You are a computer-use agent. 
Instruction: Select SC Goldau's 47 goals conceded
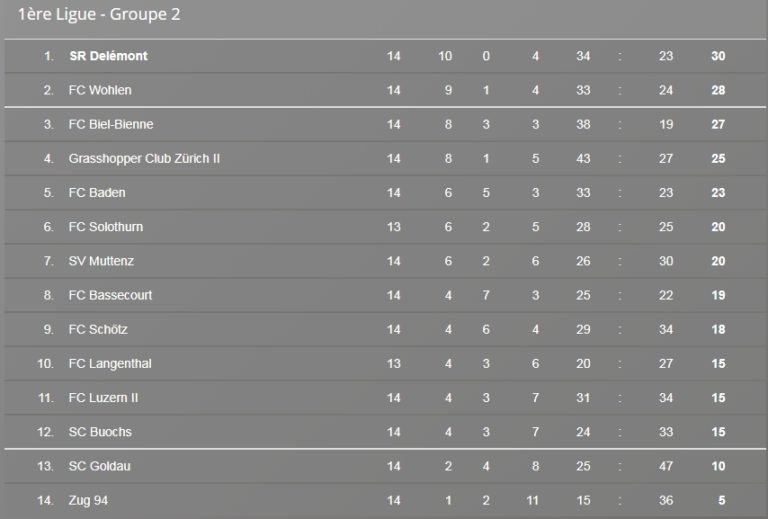[x=666, y=466]
